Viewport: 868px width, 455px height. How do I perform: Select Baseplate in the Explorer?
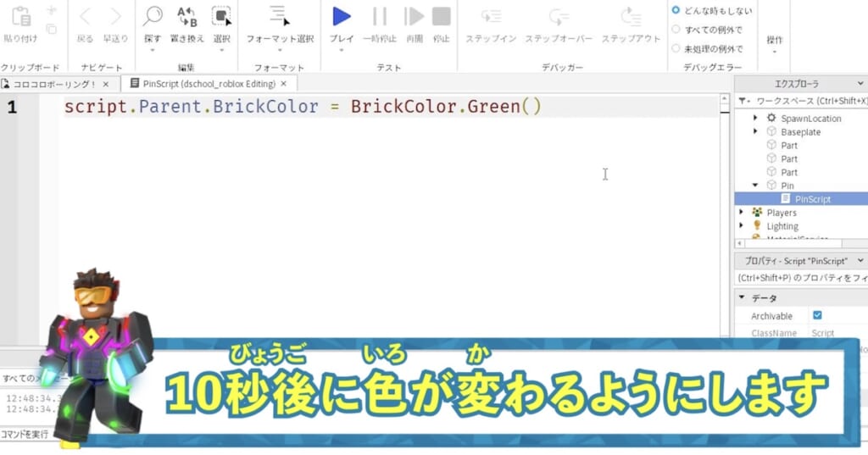(x=800, y=131)
